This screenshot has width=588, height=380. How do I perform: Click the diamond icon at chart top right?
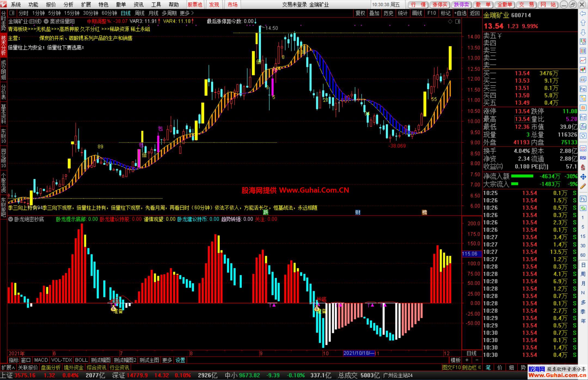point(450,21)
